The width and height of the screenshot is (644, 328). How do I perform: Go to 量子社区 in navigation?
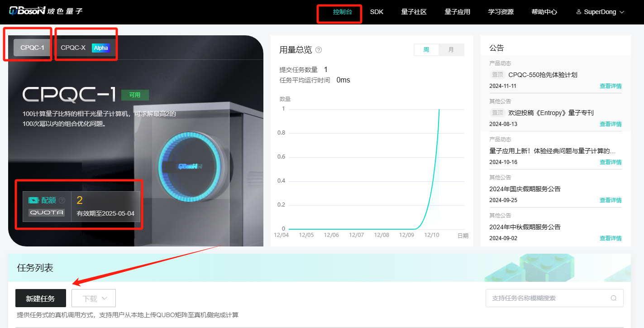414,12
